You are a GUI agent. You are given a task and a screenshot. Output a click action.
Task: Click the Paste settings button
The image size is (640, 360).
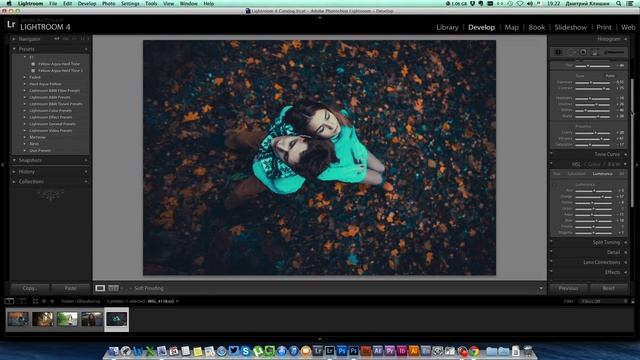point(70,288)
